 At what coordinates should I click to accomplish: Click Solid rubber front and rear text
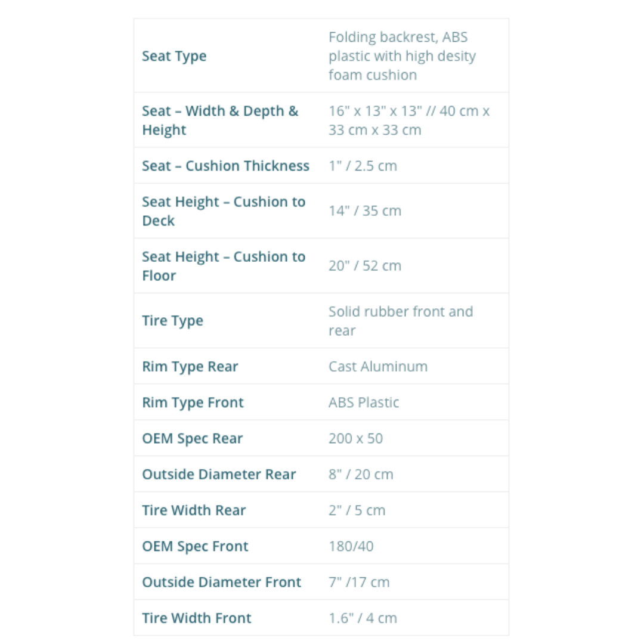pyautogui.click(x=400, y=321)
